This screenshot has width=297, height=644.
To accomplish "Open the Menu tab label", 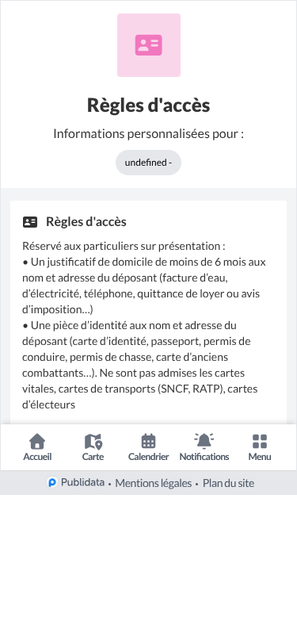I will (x=260, y=457).
